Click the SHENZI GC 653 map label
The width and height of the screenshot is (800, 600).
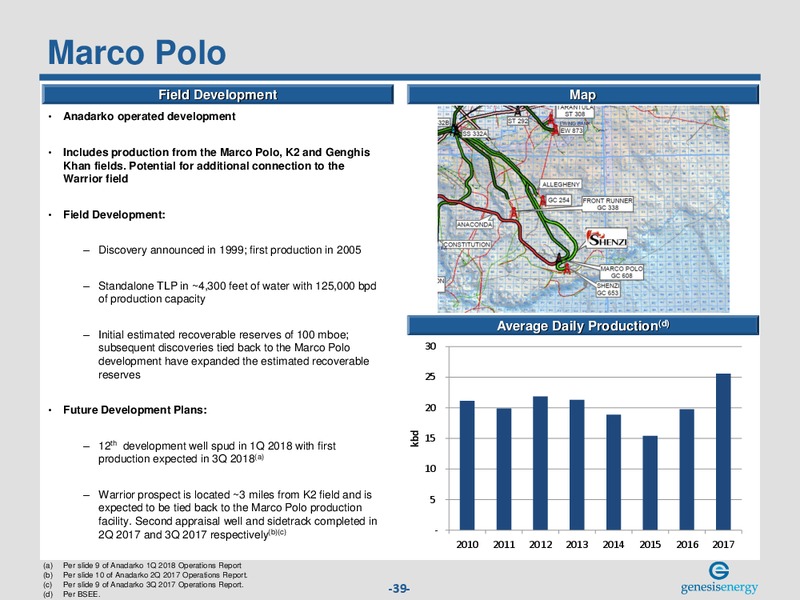608,289
